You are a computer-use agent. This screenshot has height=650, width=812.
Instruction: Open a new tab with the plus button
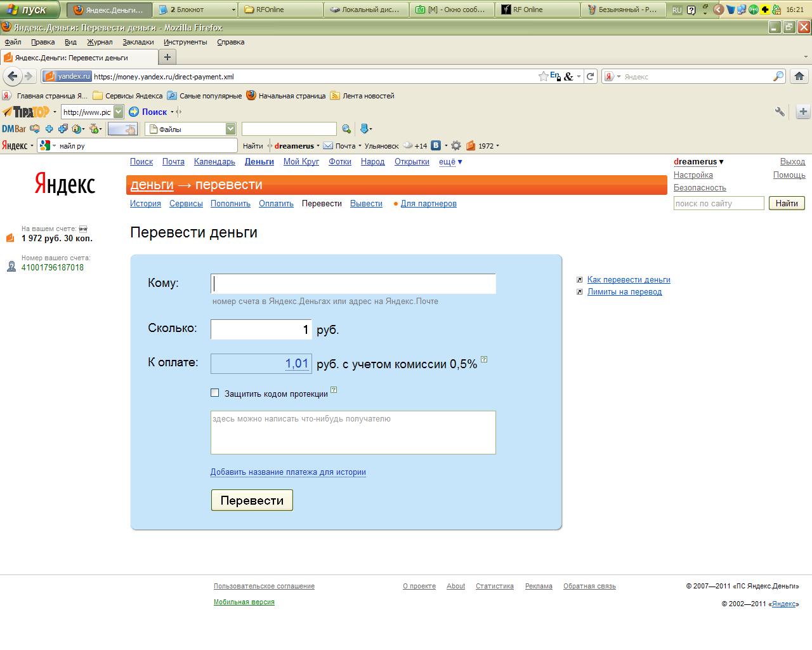point(167,57)
